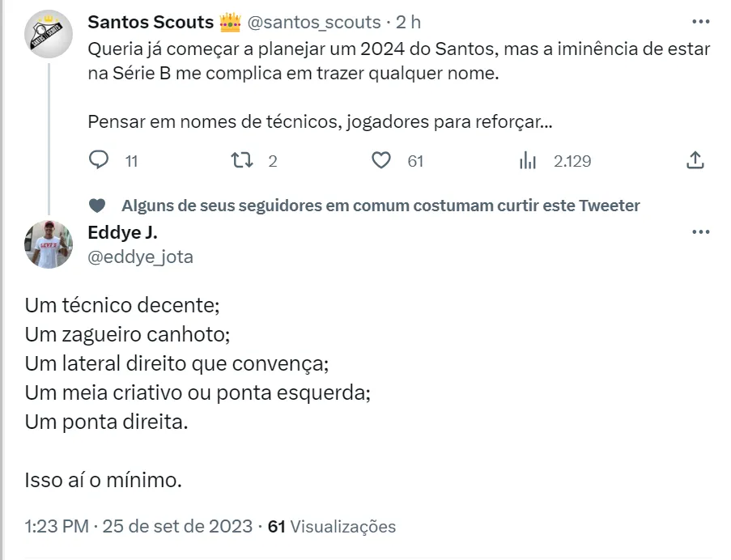
Task: Open the more options menu on Santos Scouts tweet
Action: tap(700, 21)
